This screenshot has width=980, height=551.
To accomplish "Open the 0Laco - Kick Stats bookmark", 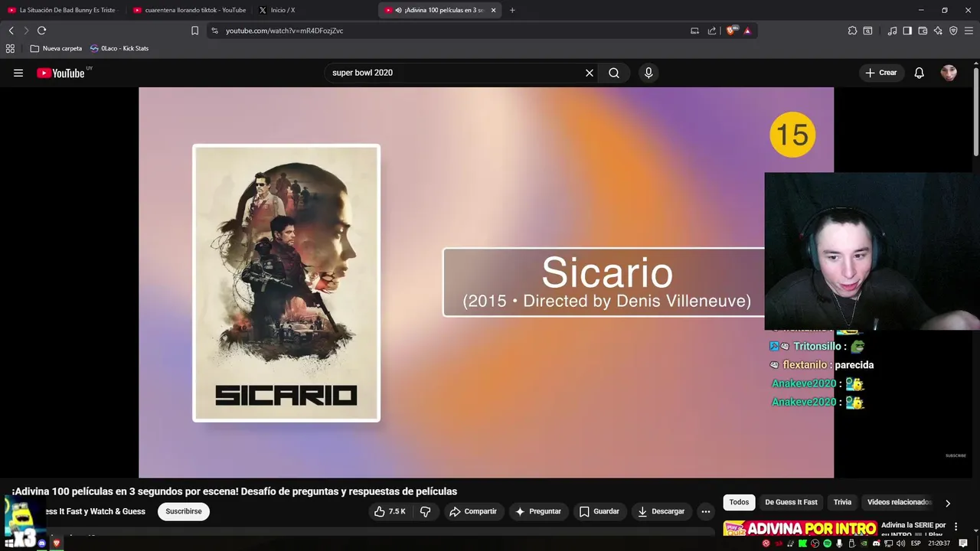I will pos(119,48).
